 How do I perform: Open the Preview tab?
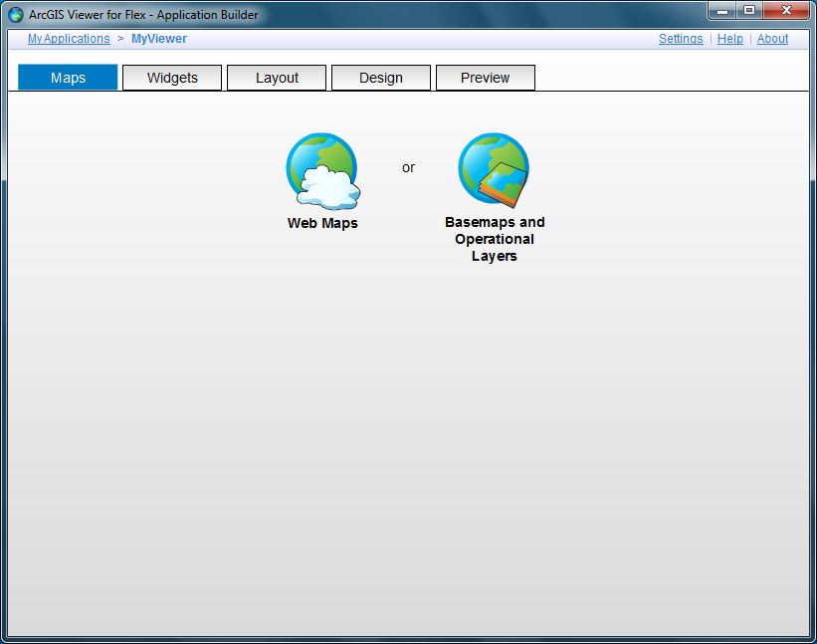[485, 78]
